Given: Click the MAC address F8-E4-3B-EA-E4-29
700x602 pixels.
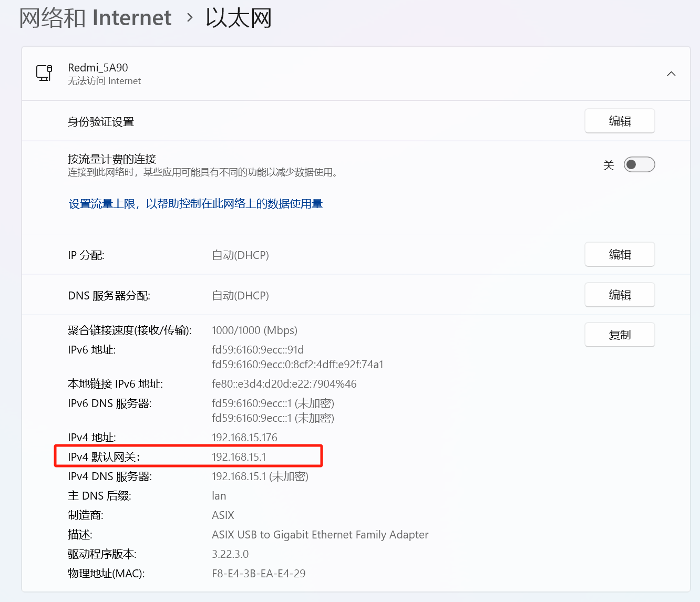Looking at the screenshot, I should pyautogui.click(x=259, y=574).
